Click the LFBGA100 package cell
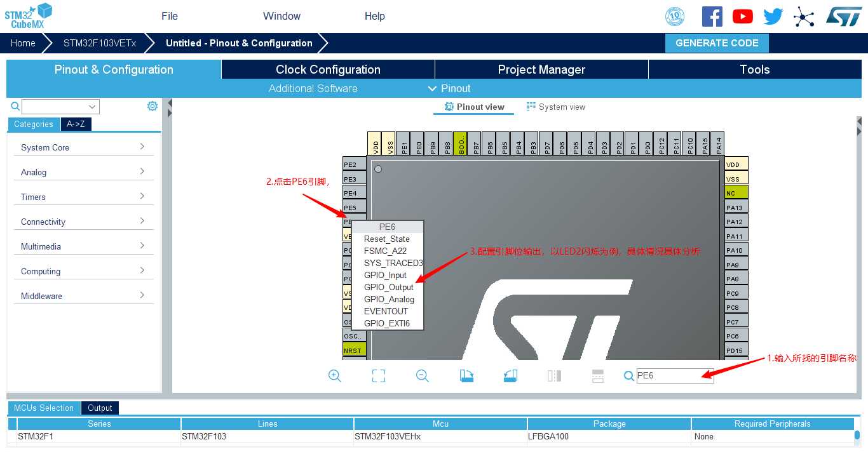868x454 pixels. pos(609,436)
